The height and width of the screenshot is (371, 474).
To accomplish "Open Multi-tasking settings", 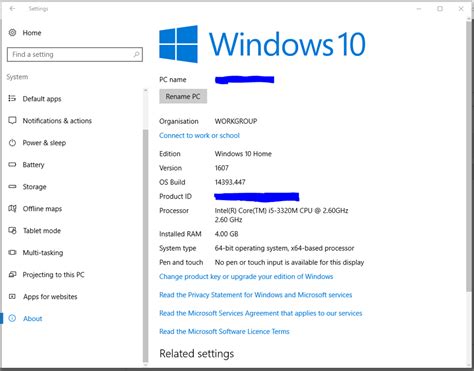I will pos(43,253).
